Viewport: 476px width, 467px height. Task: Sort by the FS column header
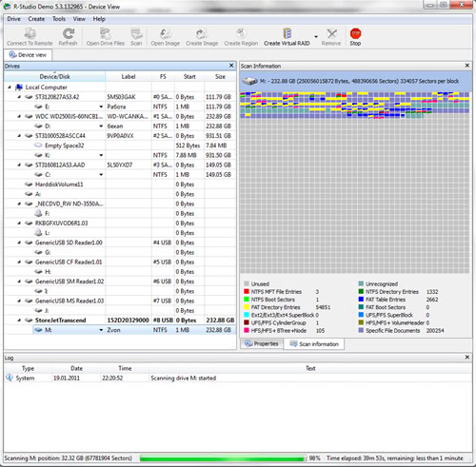tap(163, 76)
